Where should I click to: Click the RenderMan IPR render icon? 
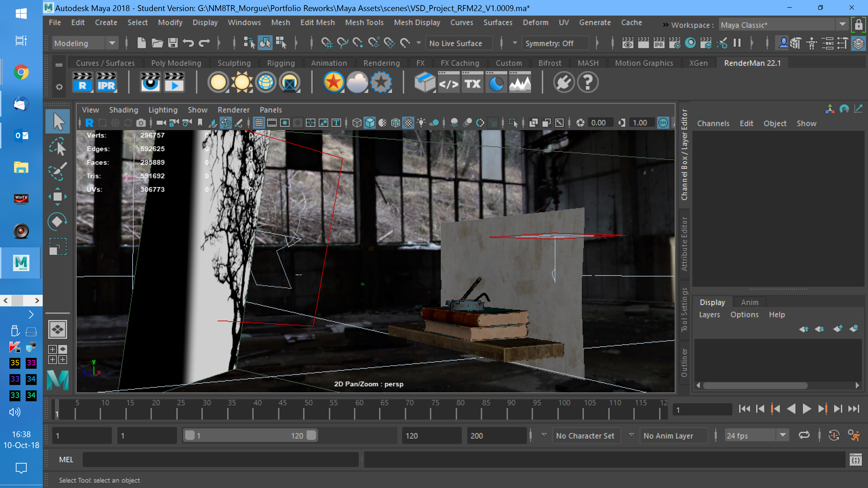point(106,82)
